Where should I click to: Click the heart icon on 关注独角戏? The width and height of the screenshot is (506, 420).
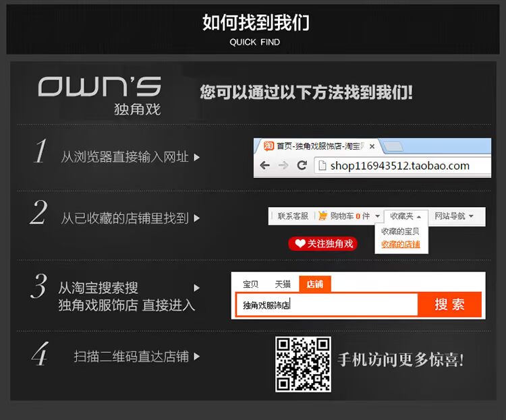click(300, 243)
